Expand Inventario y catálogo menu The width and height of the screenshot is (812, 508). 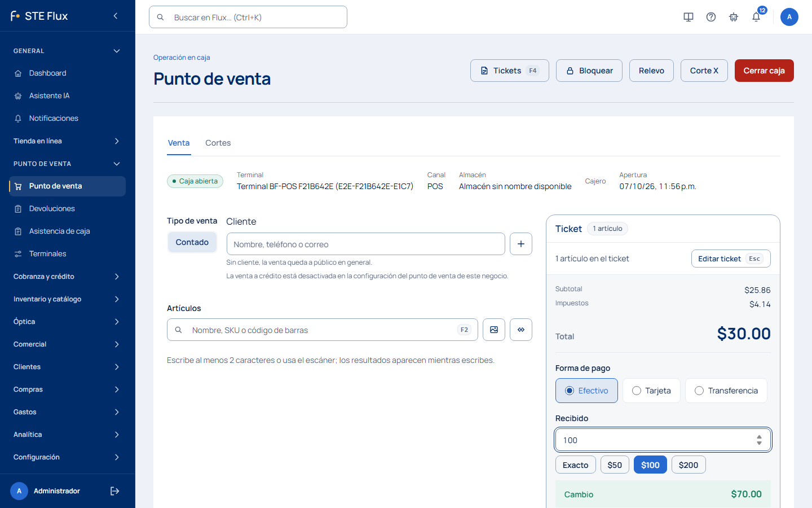68,299
